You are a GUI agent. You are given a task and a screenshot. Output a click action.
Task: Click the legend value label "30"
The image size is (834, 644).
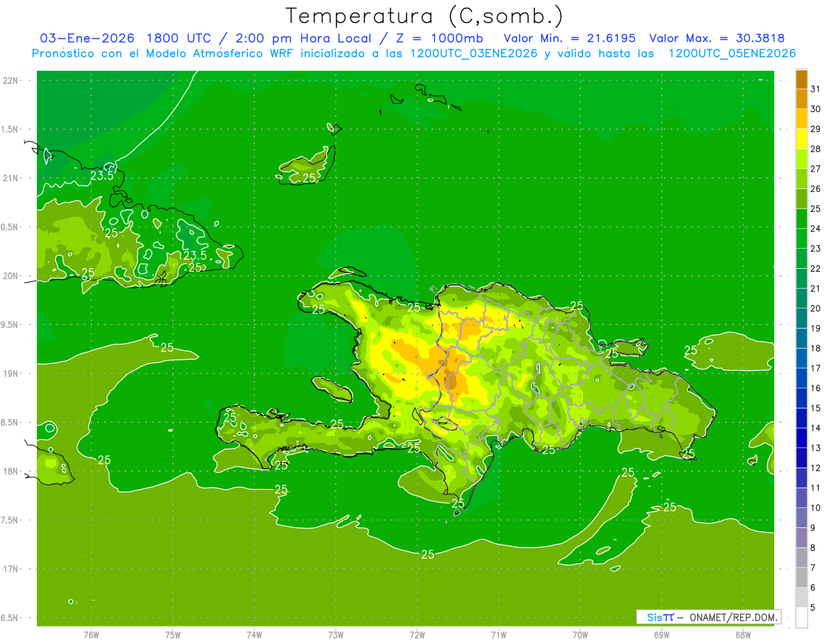pos(816,109)
